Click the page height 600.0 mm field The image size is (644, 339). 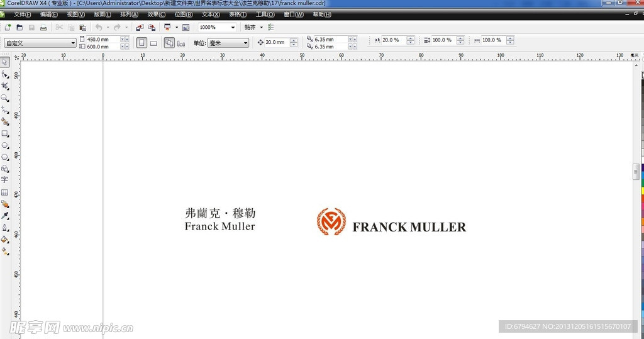[x=103, y=47]
